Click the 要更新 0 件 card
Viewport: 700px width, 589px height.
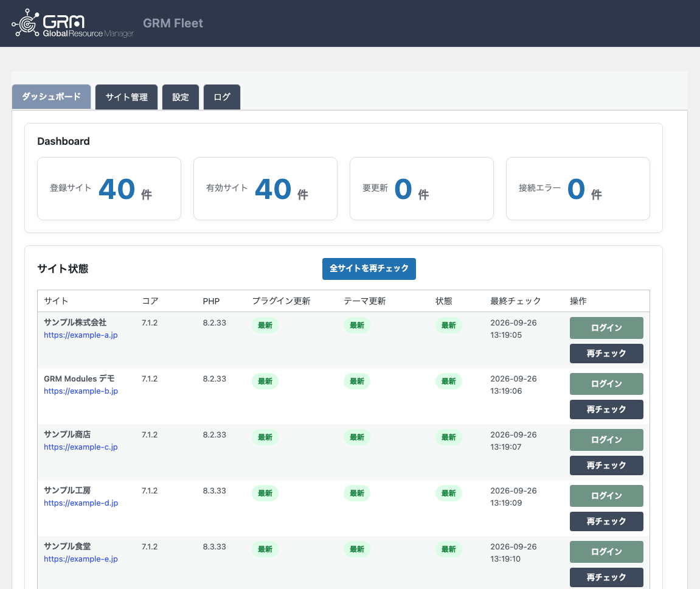pyautogui.click(x=421, y=189)
